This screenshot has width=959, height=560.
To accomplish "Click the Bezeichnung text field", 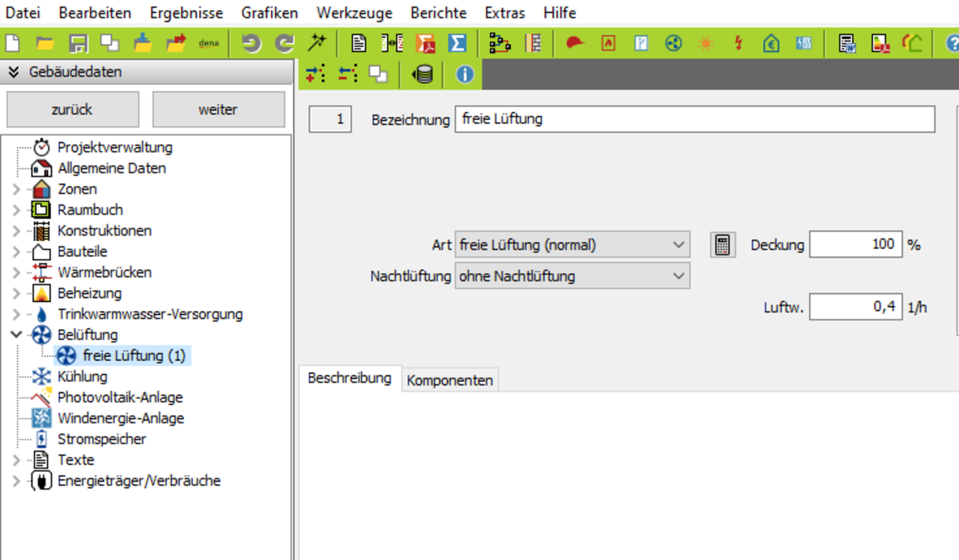I will click(694, 120).
